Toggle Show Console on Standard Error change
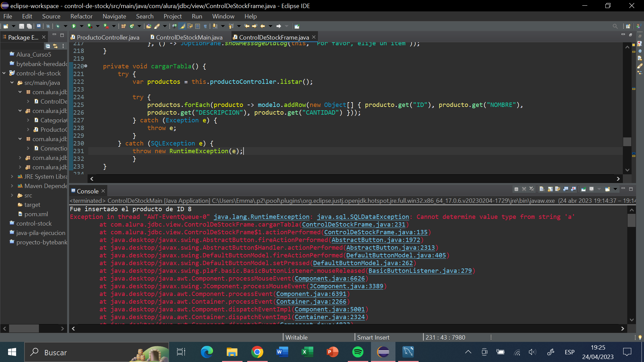The height and width of the screenshot is (362, 644). pyautogui.click(x=573, y=189)
